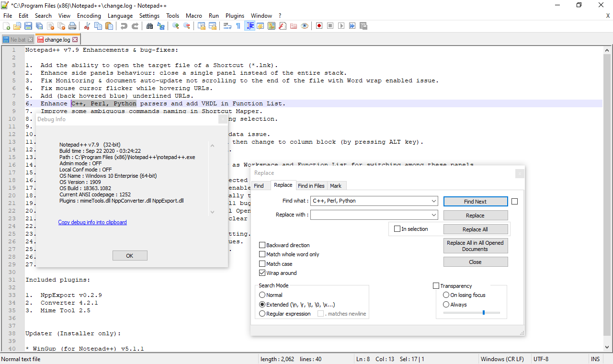Image resolution: width=613 pixels, height=364 pixels.
Task: Open the Encoding menu
Action: 89,16
